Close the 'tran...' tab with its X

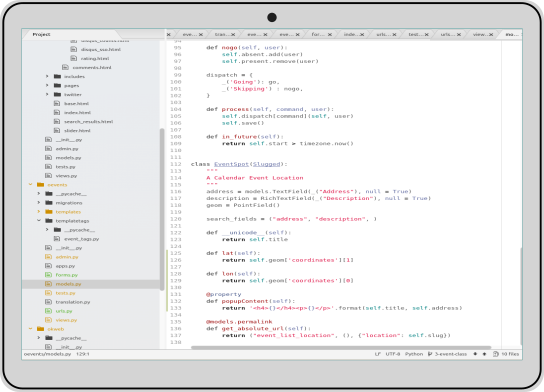pyautogui.click(x=233, y=34)
